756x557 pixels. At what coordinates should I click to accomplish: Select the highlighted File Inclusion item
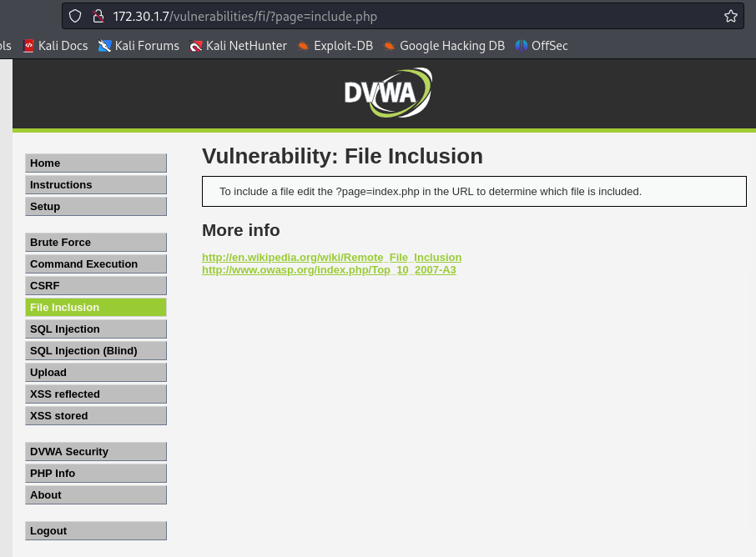[x=96, y=308]
